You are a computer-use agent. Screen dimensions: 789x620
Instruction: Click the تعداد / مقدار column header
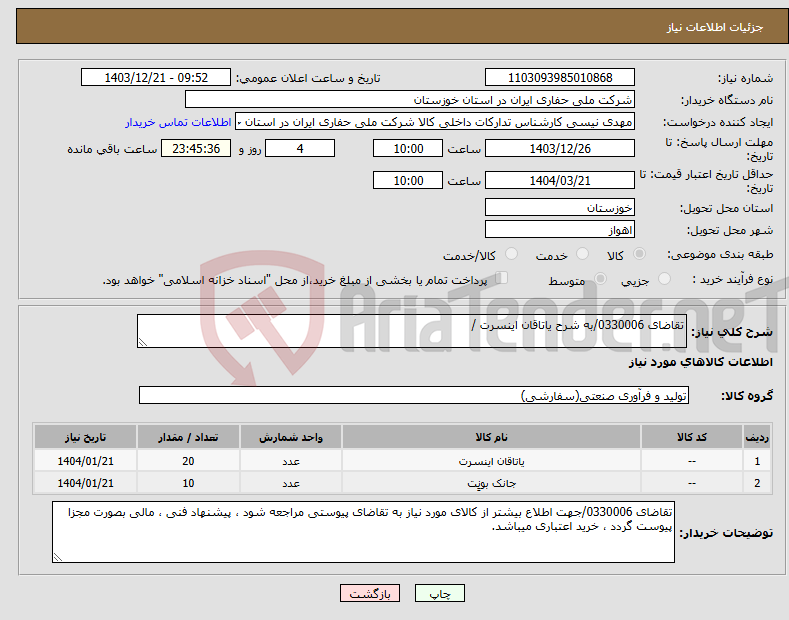(x=188, y=437)
